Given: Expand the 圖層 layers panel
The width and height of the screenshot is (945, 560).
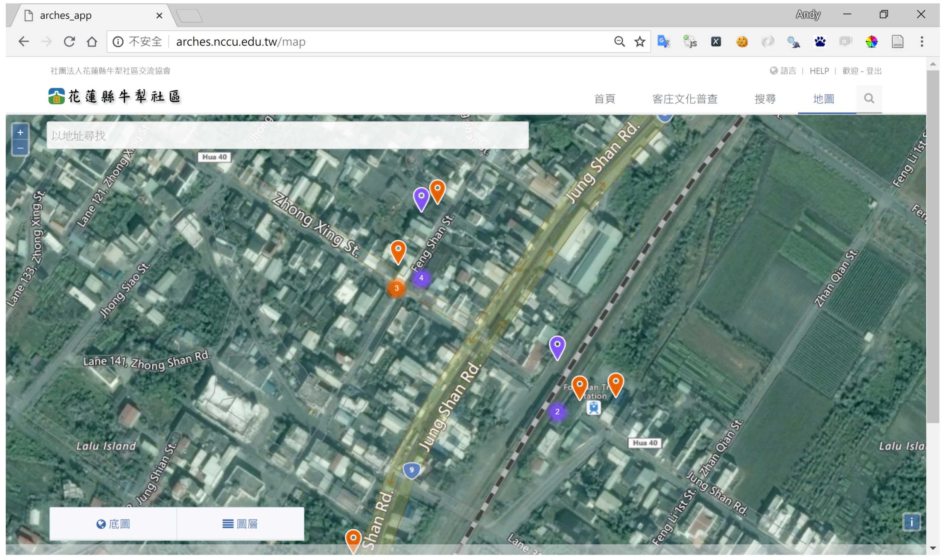Looking at the screenshot, I should (241, 524).
